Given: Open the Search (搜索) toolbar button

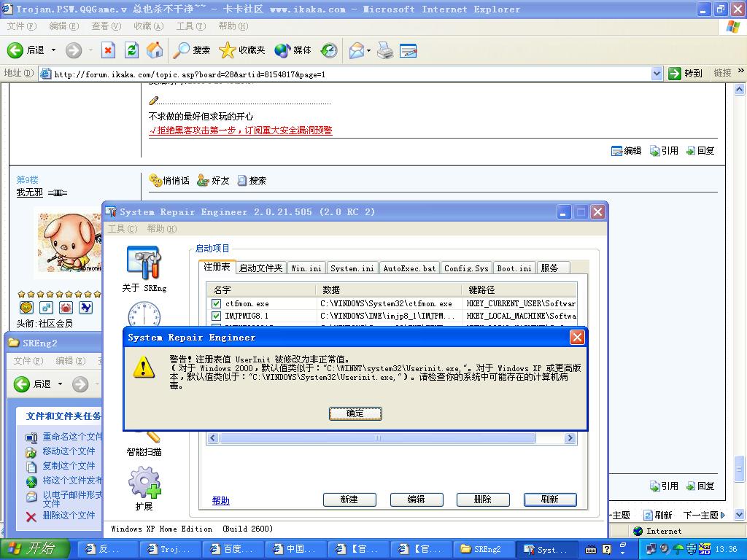Looking at the screenshot, I should pos(191,50).
